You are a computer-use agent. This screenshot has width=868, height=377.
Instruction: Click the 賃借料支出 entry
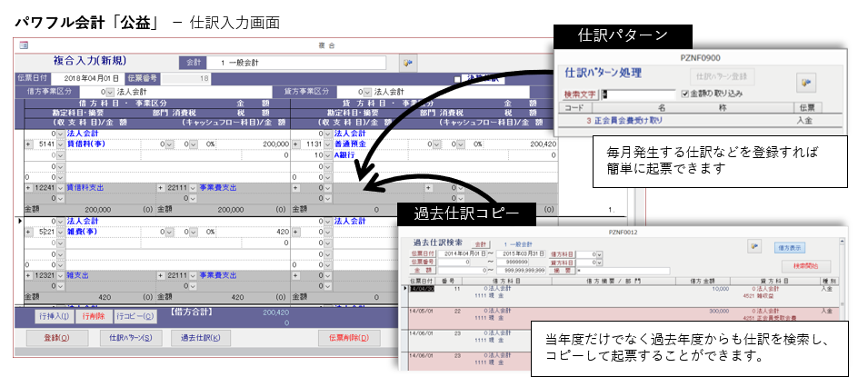85,188
